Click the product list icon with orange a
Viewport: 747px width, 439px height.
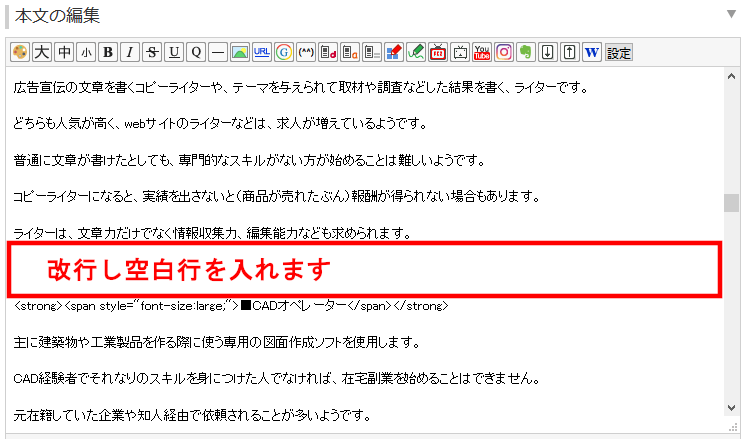click(x=350, y=52)
